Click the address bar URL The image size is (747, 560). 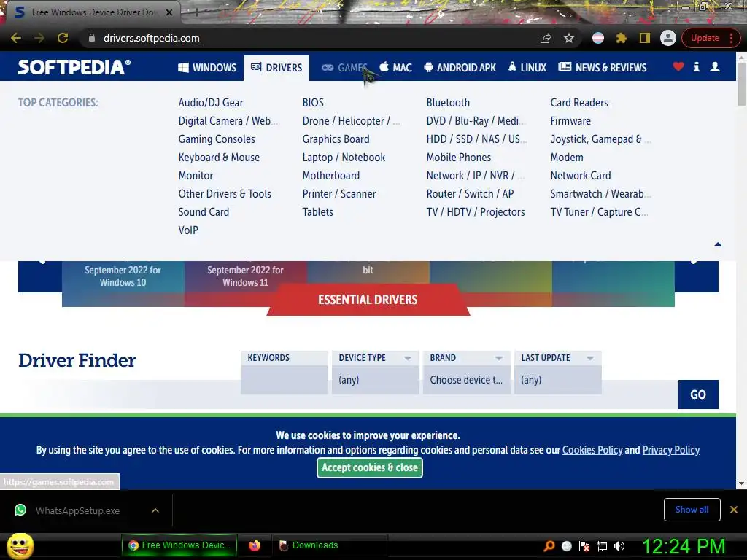[152, 38]
